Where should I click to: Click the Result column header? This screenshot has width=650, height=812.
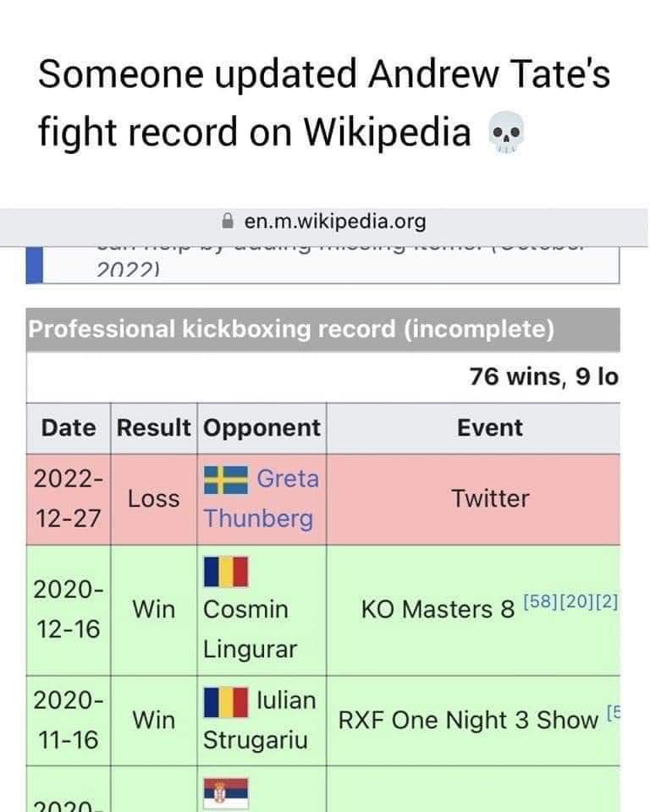pos(153,428)
